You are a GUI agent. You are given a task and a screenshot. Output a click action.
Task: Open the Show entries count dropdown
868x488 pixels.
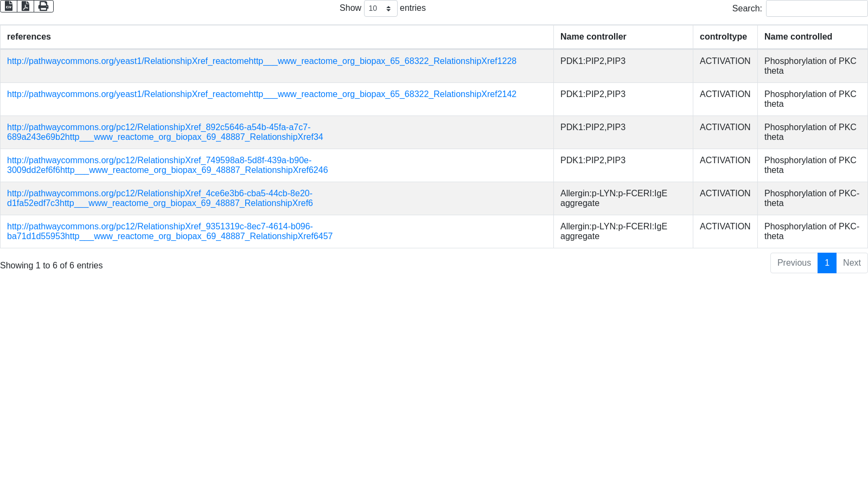pos(380,9)
